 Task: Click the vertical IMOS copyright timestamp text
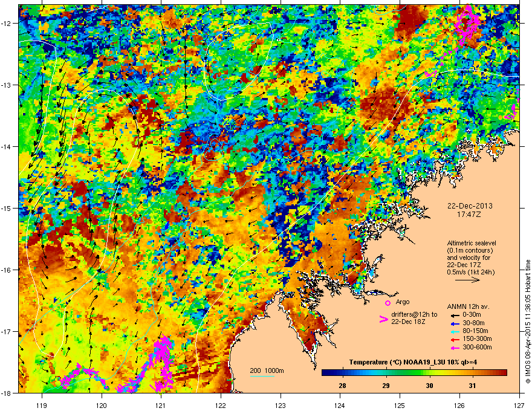click(528, 322)
